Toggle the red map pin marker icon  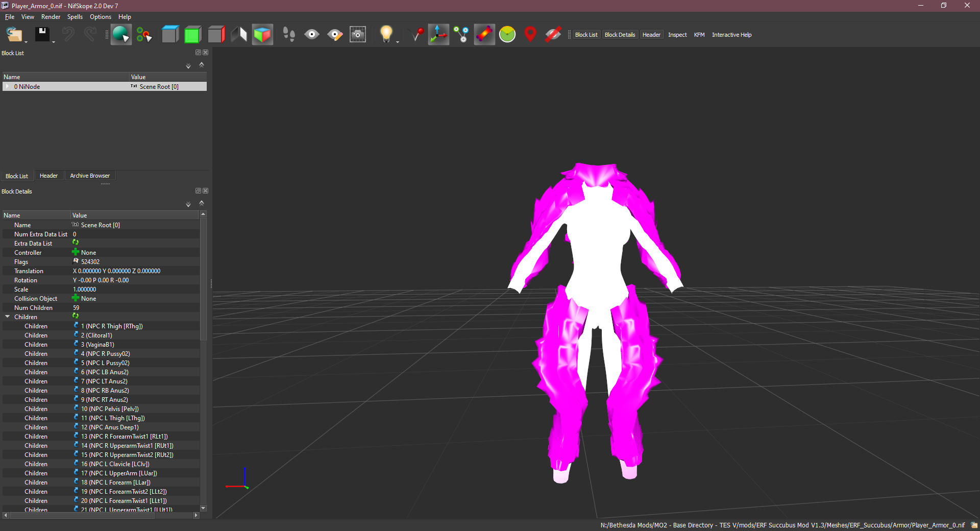530,35
